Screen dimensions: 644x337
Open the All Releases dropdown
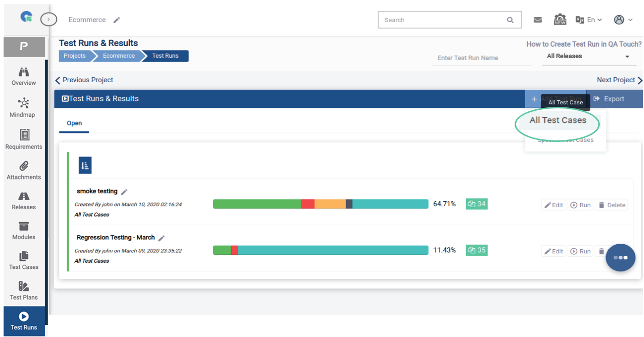coord(588,56)
